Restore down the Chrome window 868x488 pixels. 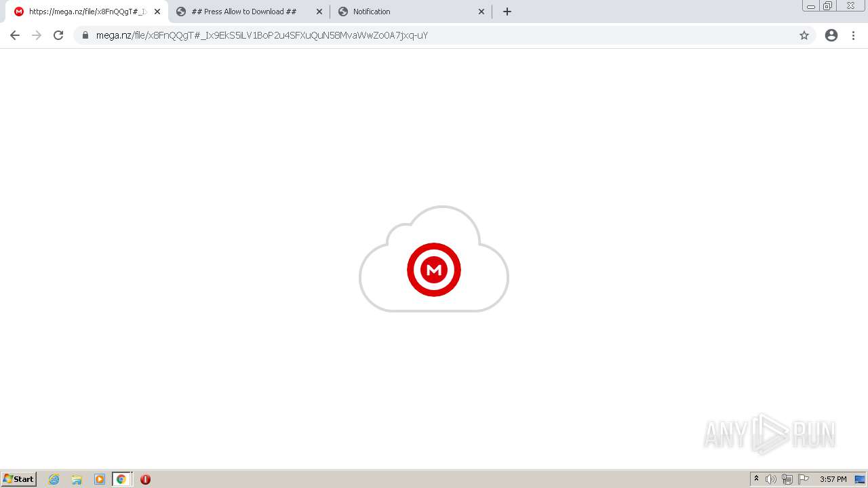[828, 6]
